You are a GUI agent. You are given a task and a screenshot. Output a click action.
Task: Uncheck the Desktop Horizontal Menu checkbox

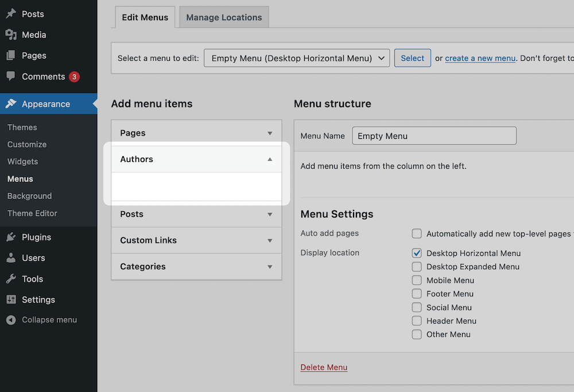tap(417, 253)
